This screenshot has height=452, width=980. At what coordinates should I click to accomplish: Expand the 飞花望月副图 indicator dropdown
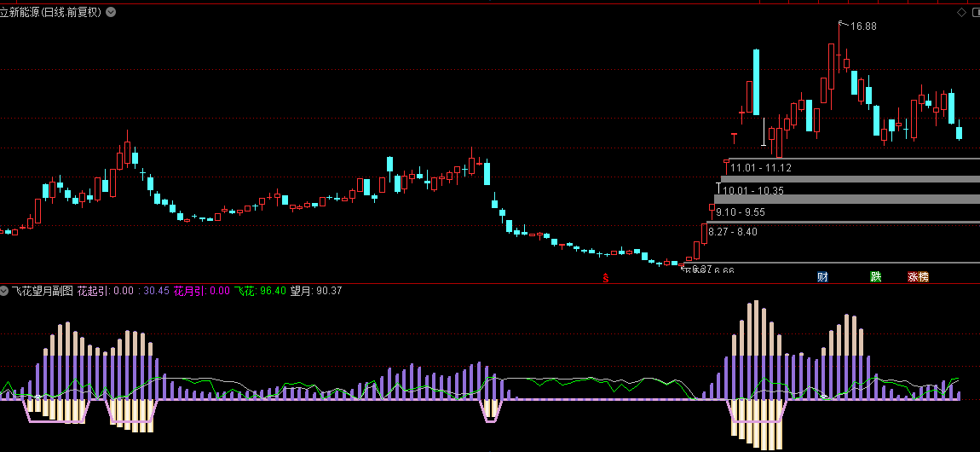5,291
